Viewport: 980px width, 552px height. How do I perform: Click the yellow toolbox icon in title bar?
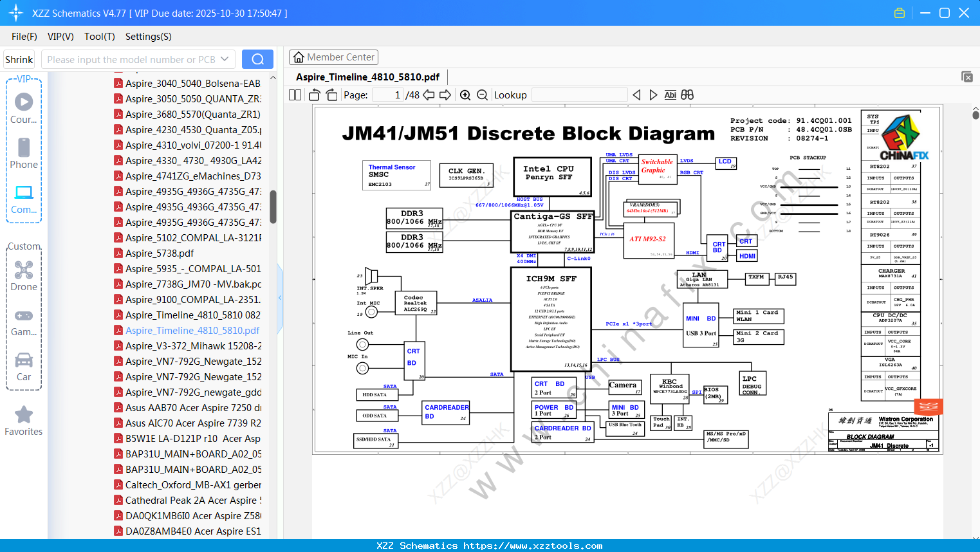[900, 13]
